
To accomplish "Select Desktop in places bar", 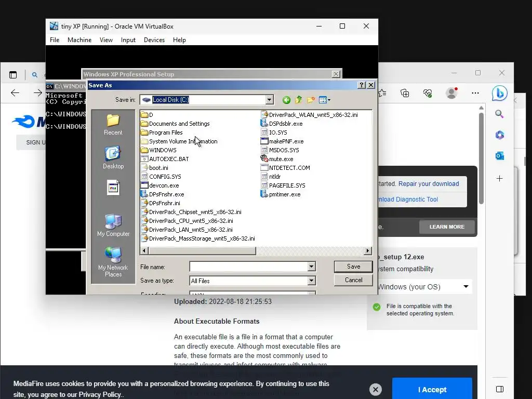I will [x=113, y=157].
